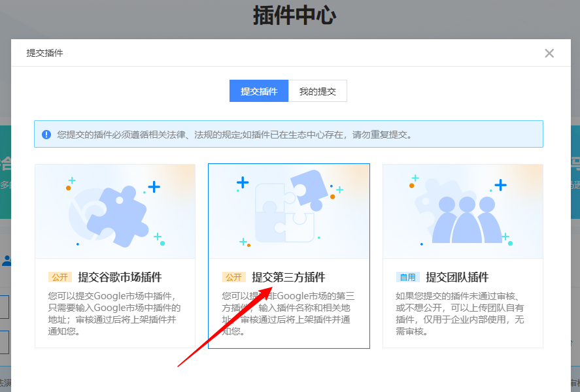Click the legal compliance notice text

pyautogui.click(x=234, y=135)
